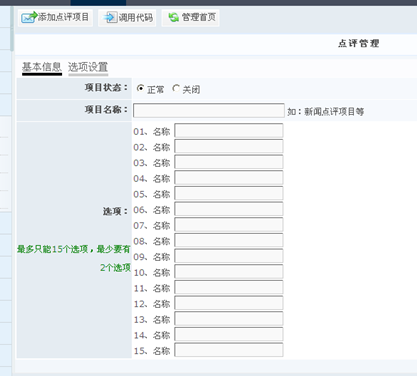This screenshot has height=376, width=417.
Task: Go to 管理首页 button label
Action: coord(199,17)
